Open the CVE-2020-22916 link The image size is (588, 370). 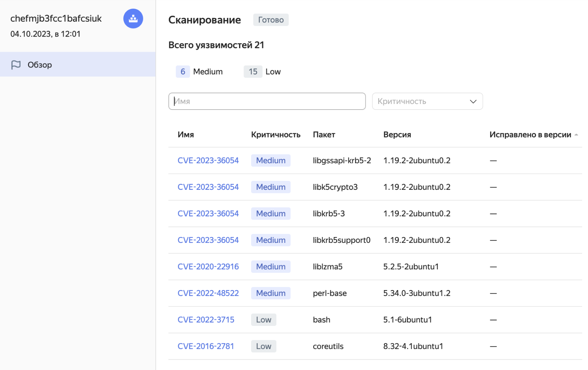click(208, 267)
